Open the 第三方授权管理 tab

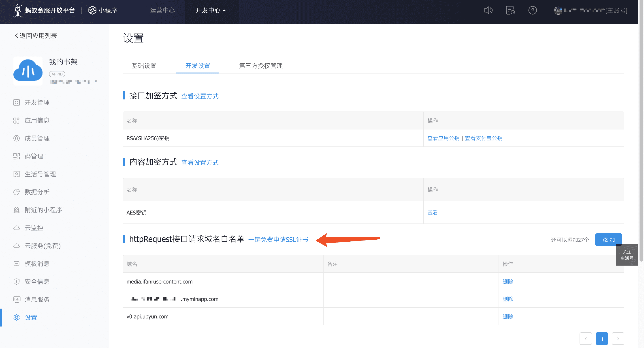pyautogui.click(x=260, y=66)
